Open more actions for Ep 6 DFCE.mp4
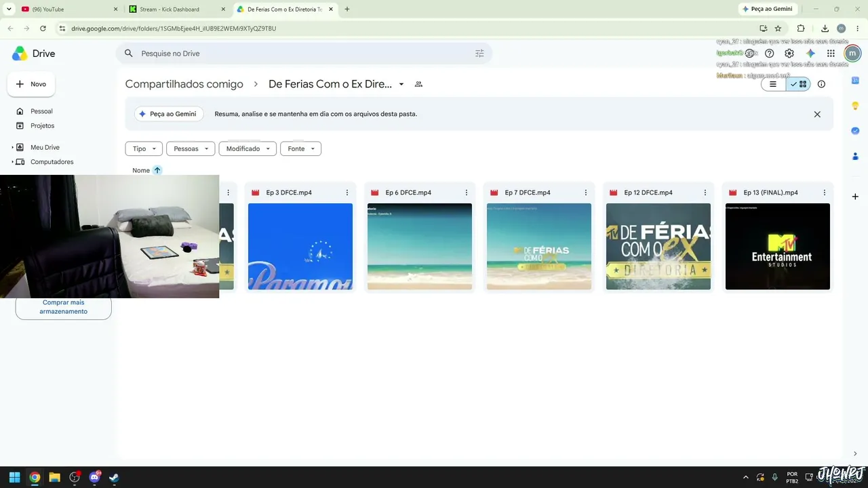Viewport: 868px width, 488px height. pyautogui.click(x=467, y=192)
